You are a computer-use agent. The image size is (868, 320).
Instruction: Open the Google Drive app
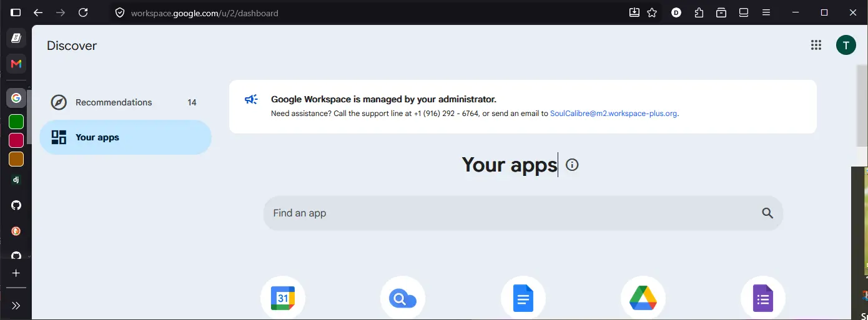[643, 298]
